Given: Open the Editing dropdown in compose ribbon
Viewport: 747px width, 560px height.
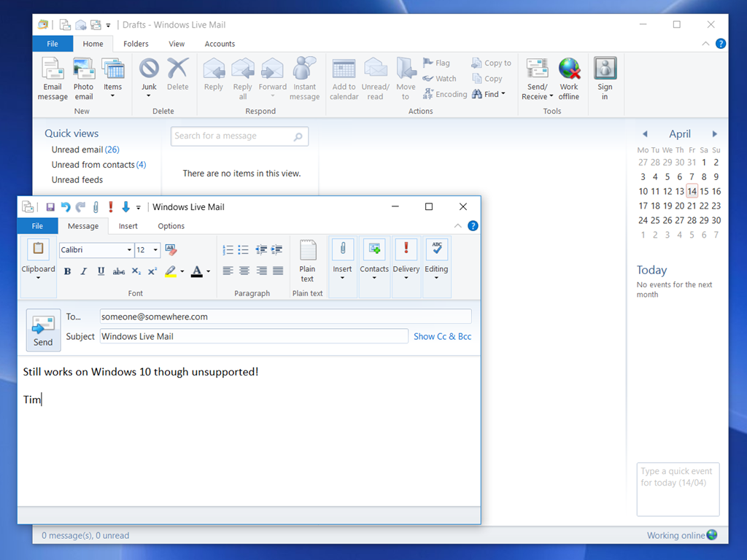Looking at the screenshot, I should tap(436, 267).
